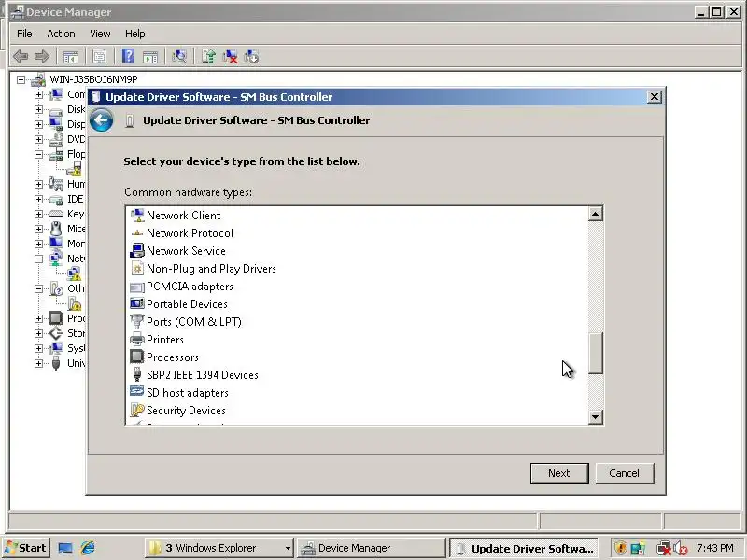The image size is (747, 560).
Task: Click the Update Driver Software toolbar icon
Action: click(x=208, y=57)
